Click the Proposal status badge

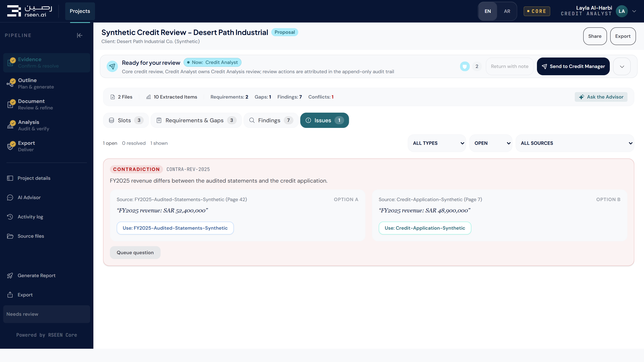285,32
